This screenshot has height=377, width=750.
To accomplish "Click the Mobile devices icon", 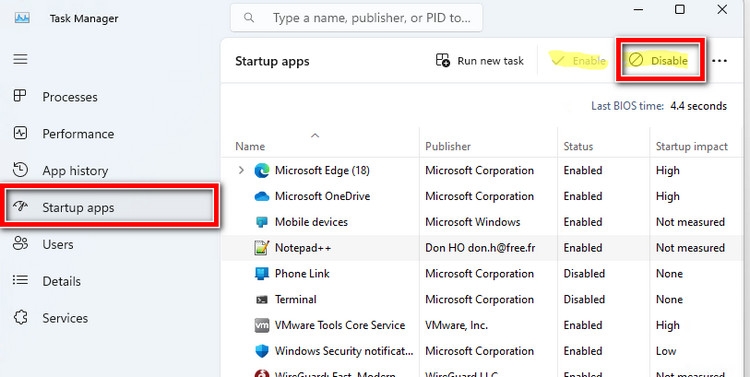I will click(262, 222).
